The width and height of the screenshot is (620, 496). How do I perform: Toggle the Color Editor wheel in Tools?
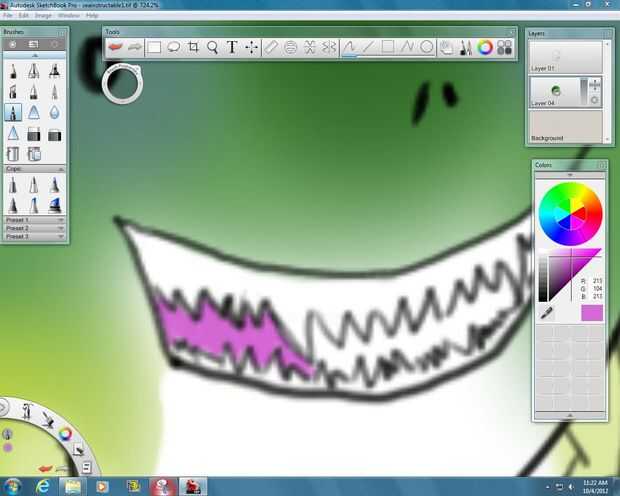point(485,47)
